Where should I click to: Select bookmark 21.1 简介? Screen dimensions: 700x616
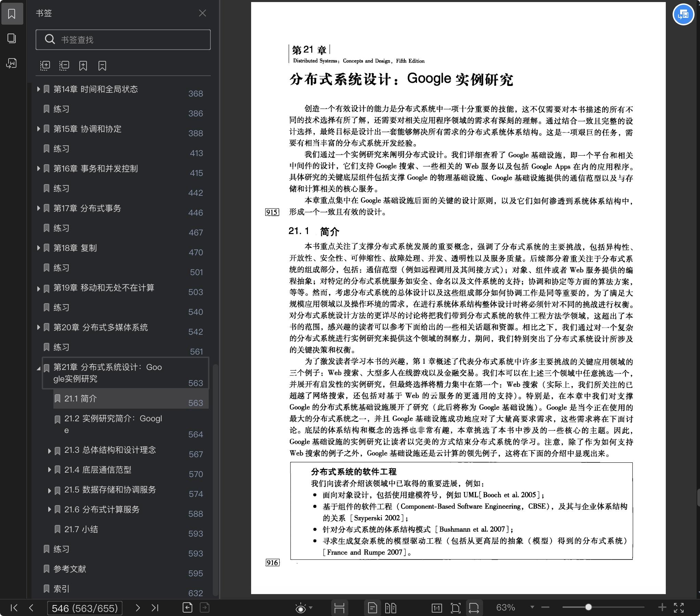point(131,399)
